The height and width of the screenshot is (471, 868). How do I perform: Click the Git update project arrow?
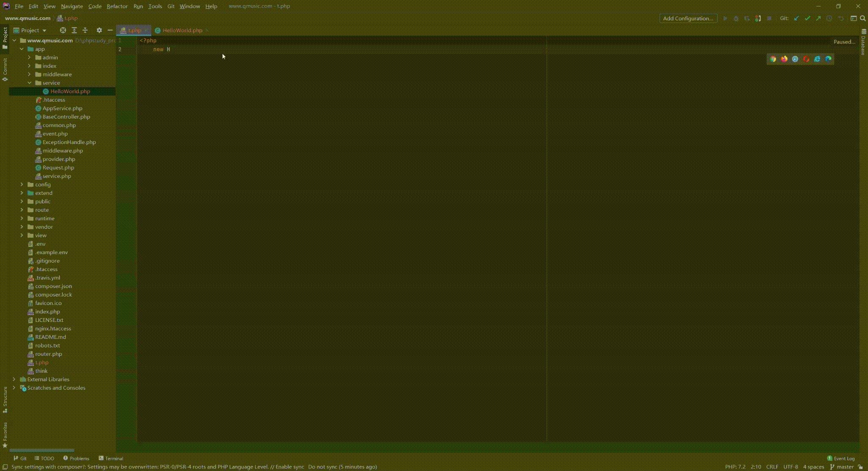pyautogui.click(x=796, y=18)
